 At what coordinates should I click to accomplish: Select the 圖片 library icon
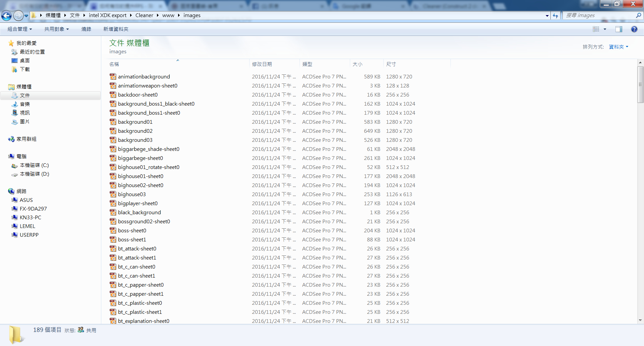pyautogui.click(x=14, y=122)
